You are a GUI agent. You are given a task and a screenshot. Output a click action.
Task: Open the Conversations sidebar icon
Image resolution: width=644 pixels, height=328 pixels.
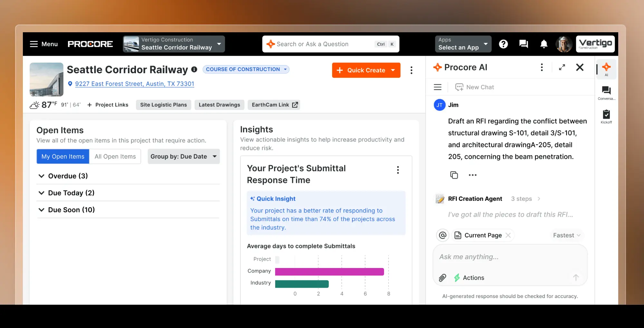click(606, 93)
